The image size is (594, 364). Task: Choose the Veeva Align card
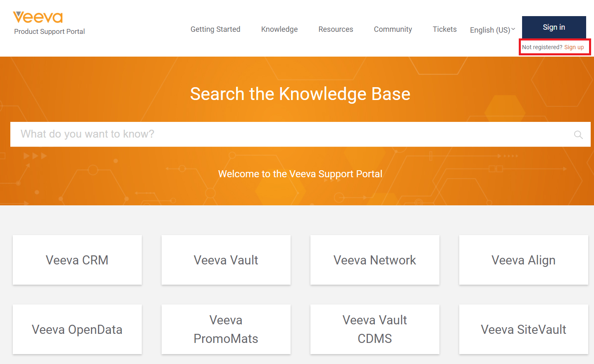pos(523,260)
